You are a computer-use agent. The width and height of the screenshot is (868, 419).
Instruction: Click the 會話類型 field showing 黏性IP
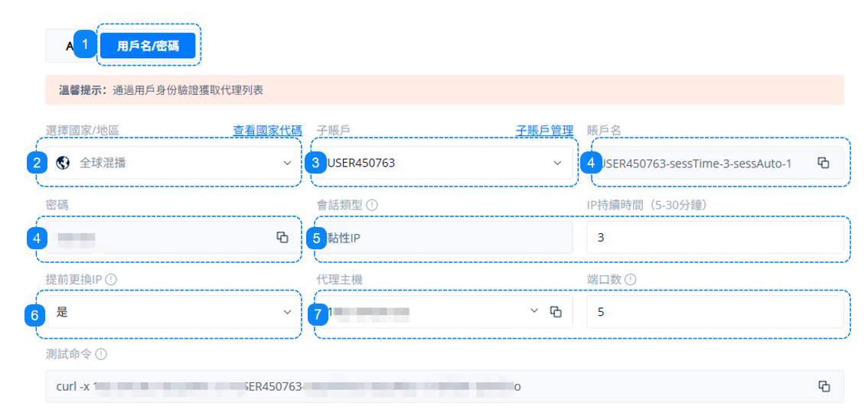click(444, 238)
